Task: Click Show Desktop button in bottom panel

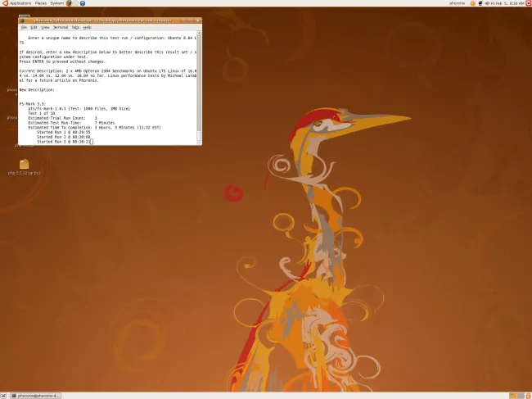Action: (x=4, y=395)
